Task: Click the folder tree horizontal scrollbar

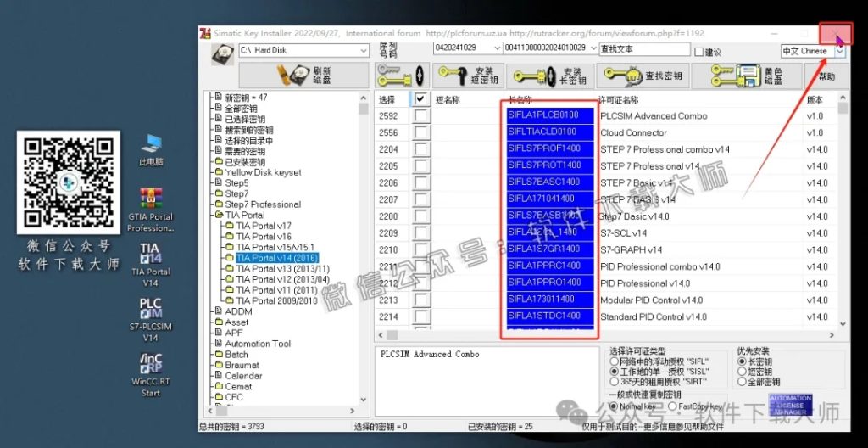Action: point(281,411)
